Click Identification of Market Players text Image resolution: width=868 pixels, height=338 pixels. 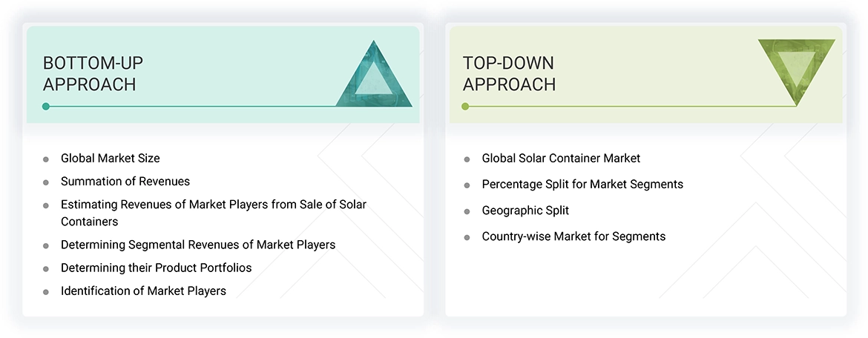point(143,291)
